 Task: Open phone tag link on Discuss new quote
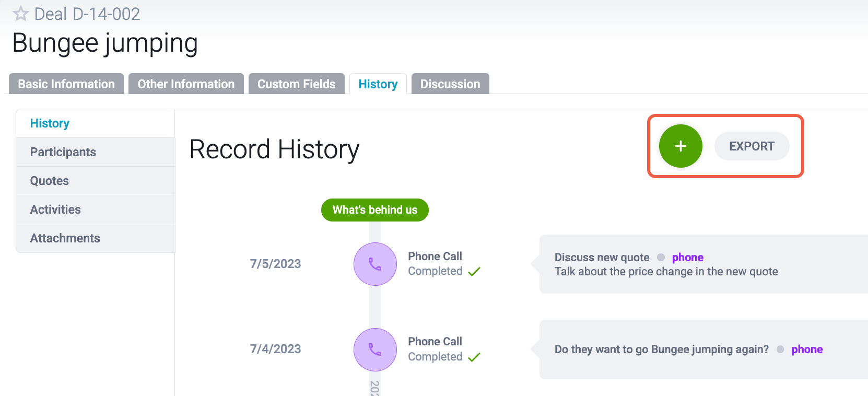coord(687,257)
